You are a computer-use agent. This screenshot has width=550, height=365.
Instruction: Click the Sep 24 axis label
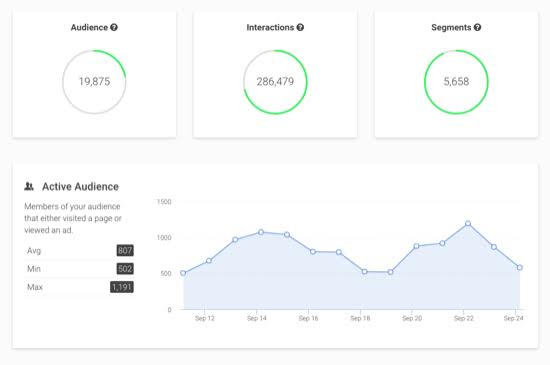coord(514,318)
